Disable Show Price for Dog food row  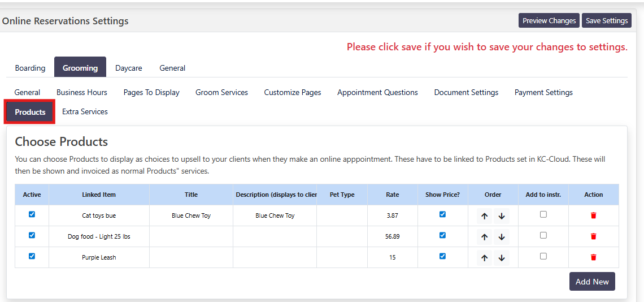(x=442, y=235)
